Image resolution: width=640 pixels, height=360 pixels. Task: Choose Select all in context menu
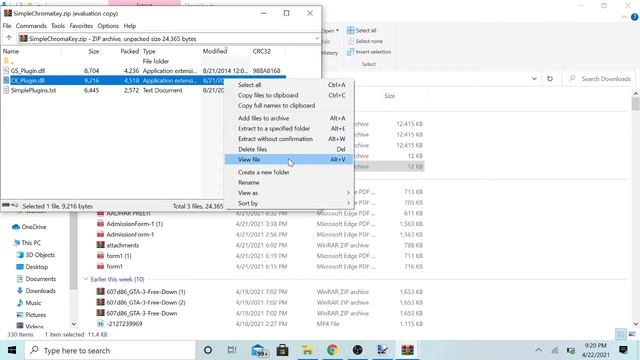coord(289,85)
